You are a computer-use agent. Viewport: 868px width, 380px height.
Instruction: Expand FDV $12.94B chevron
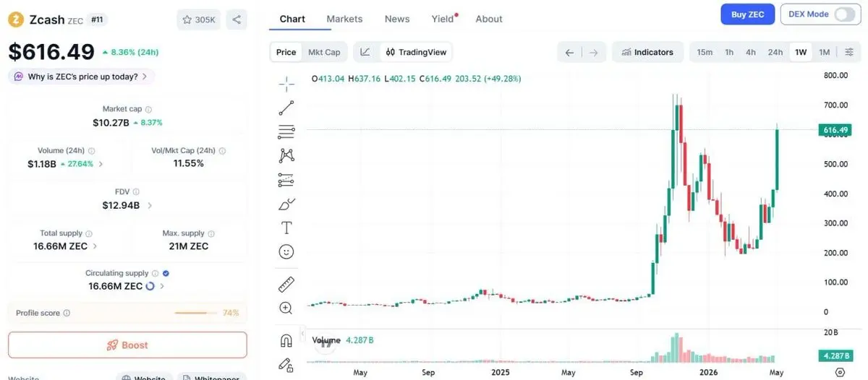150,205
